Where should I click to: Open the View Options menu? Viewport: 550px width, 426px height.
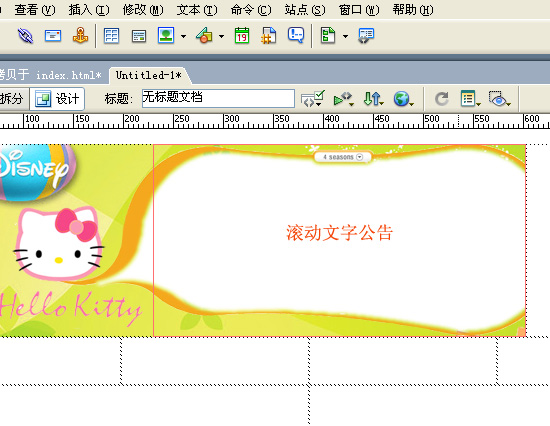pyautogui.click(x=470, y=99)
